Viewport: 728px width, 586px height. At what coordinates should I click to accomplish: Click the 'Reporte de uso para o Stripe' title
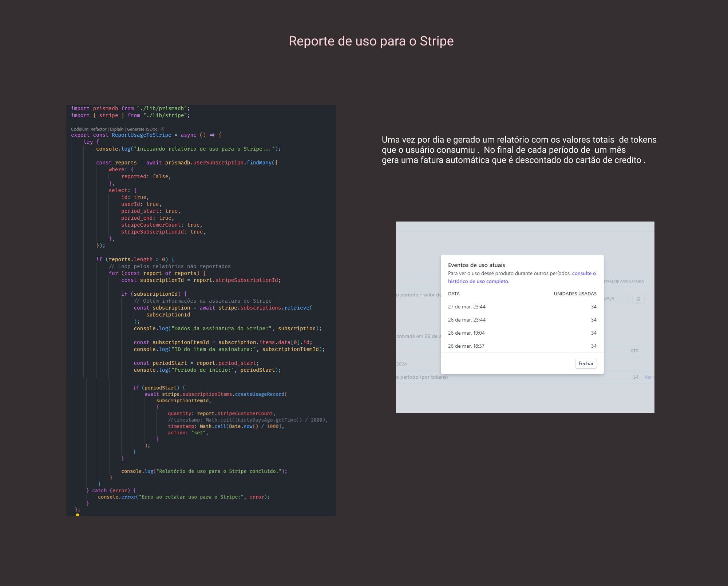[x=371, y=41]
